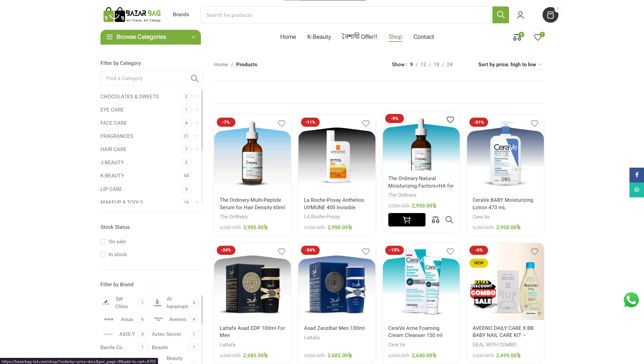Open La Roche-Posay Anthelios product title
Image resolution: width=644 pixels, height=364 pixels.
tap(334, 204)
